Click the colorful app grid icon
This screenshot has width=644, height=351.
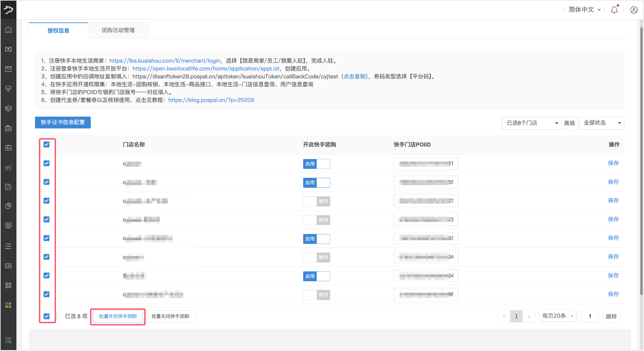point(8,305)
